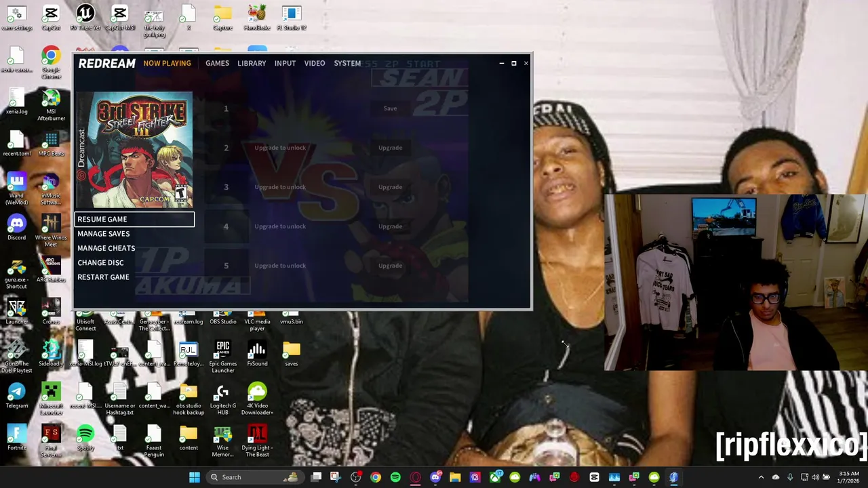Resume the Street Fighter III game
The image size is (868, 488).
point(134,219)
